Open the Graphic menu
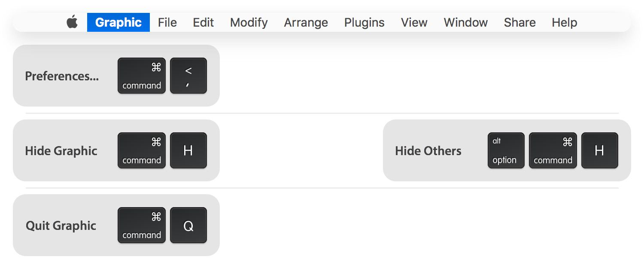 (118, 22)
